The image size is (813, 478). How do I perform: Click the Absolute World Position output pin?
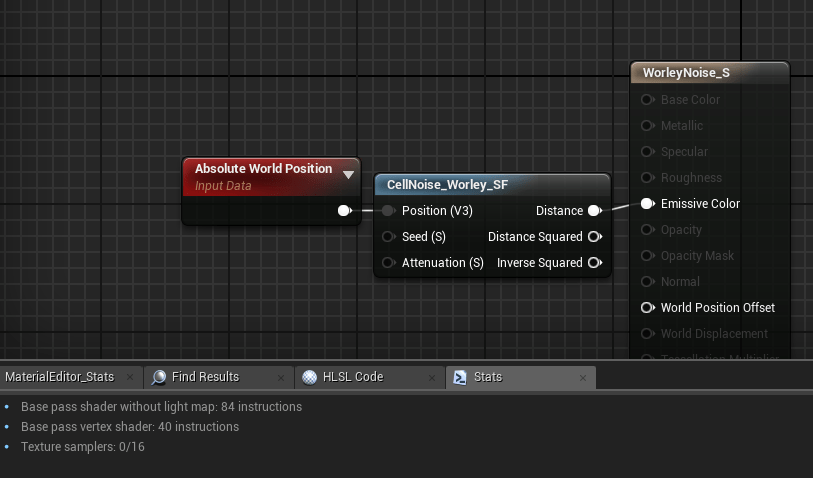click(344, 211)
